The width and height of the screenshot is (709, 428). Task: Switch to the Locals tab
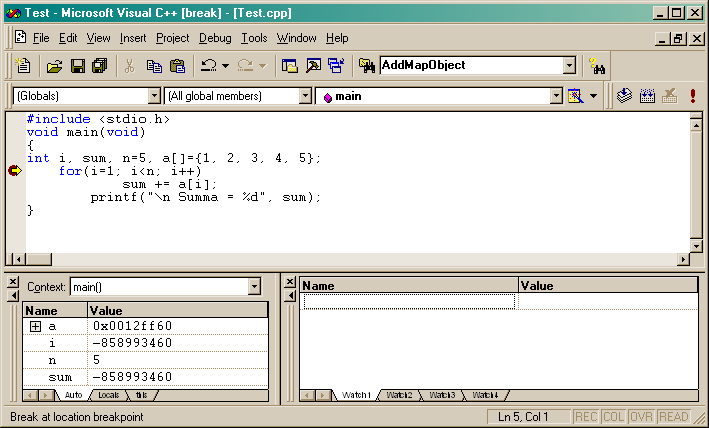click(109, 395)
